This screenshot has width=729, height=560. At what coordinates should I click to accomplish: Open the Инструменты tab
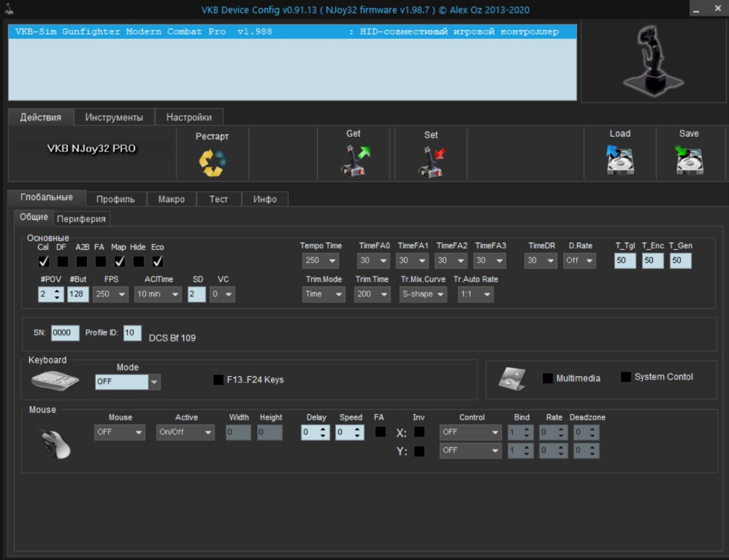point(114,117)
